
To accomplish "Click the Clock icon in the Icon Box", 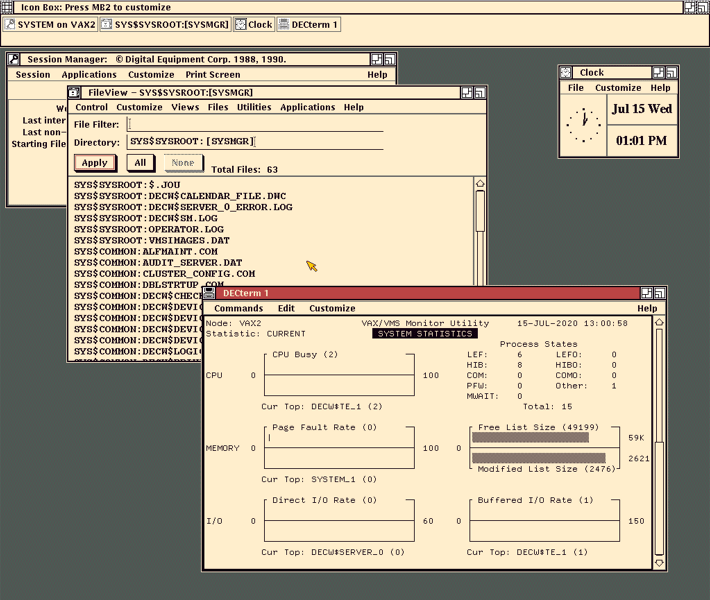I will click(253, 24).
